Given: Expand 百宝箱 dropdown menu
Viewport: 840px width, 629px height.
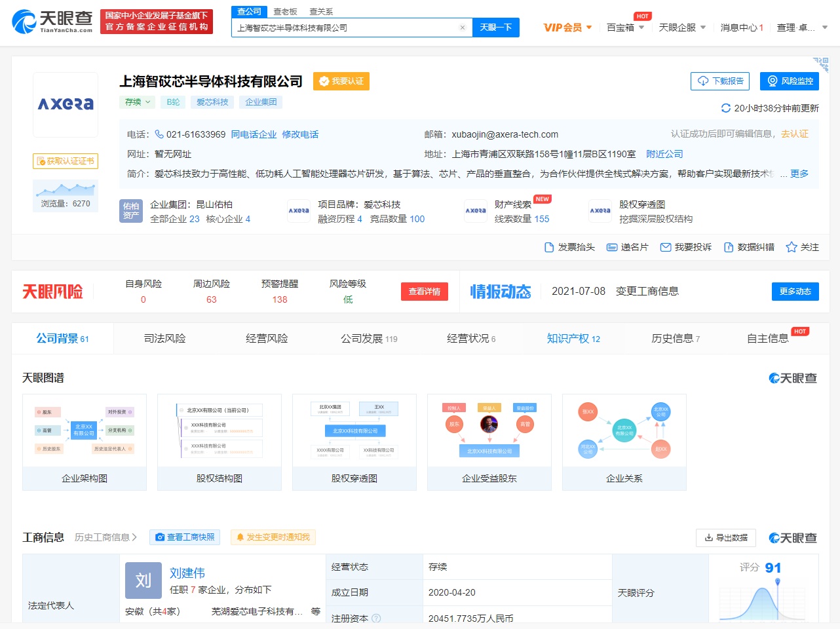Looking at the screenshot, I should coord(625,28).
